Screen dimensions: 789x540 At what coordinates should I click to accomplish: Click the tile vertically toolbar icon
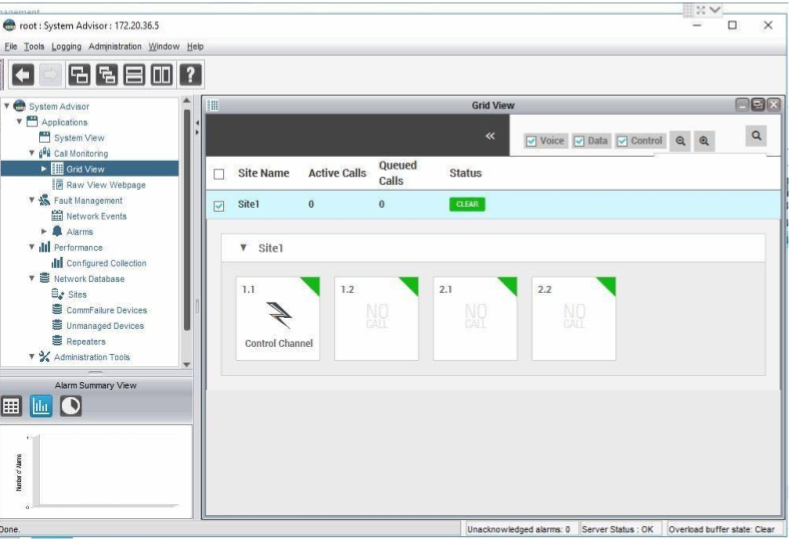[161, 74]
